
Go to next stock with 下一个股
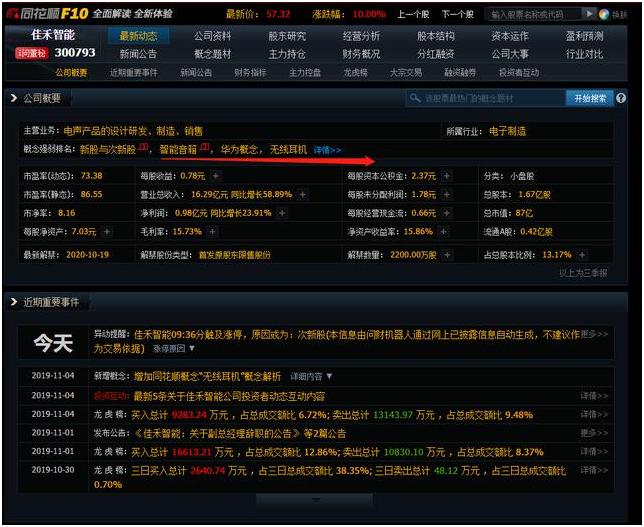click(x=458, y=14)
